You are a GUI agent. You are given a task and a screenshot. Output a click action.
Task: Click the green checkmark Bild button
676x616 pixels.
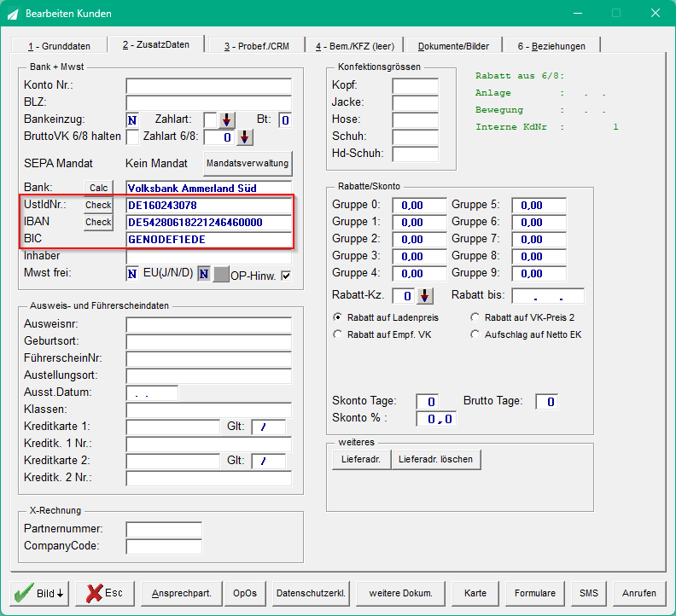(39, 593)
